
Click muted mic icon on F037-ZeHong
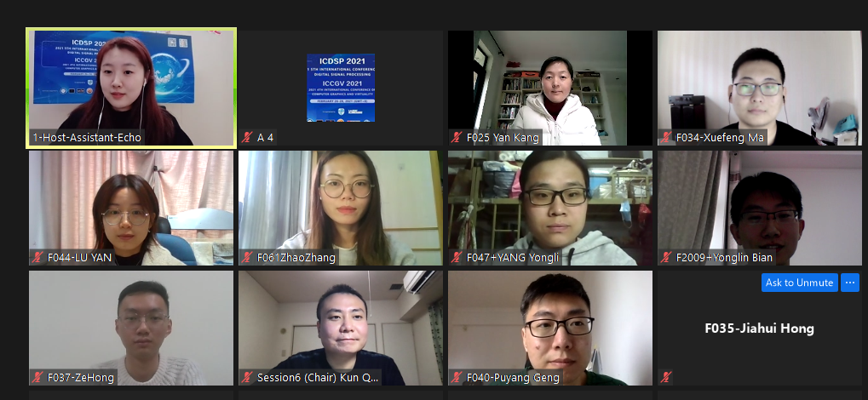pyautogui.click(x=37, y=378)
